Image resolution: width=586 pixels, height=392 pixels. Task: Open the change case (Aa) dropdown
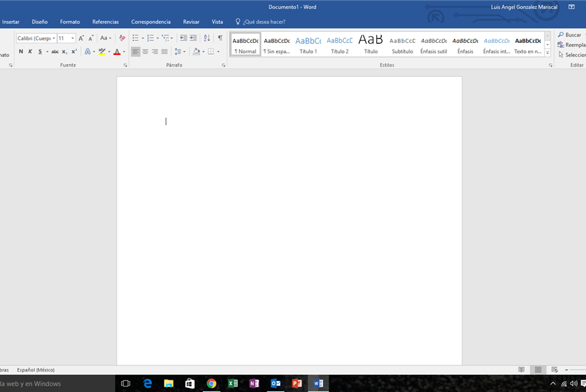pos(106,38)
